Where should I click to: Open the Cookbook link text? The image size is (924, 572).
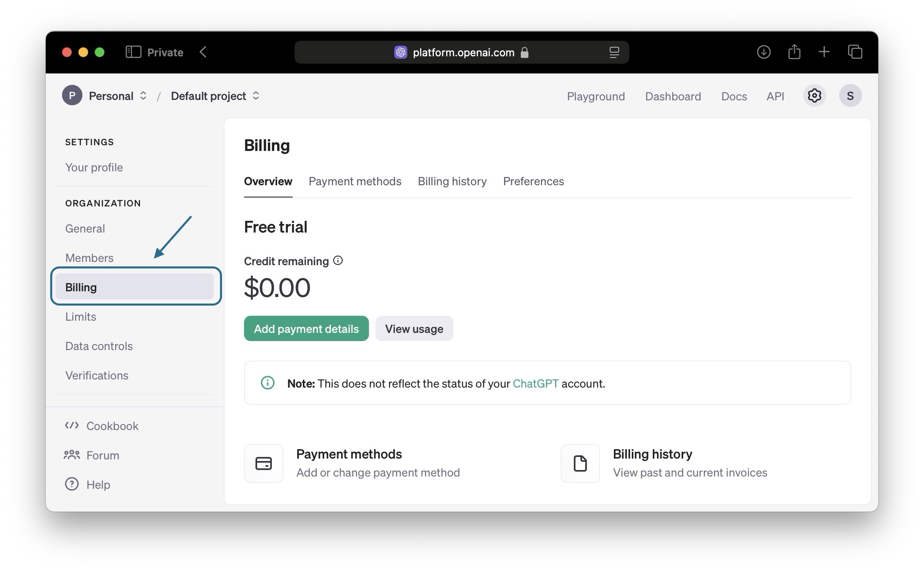(x=113, y=426)
